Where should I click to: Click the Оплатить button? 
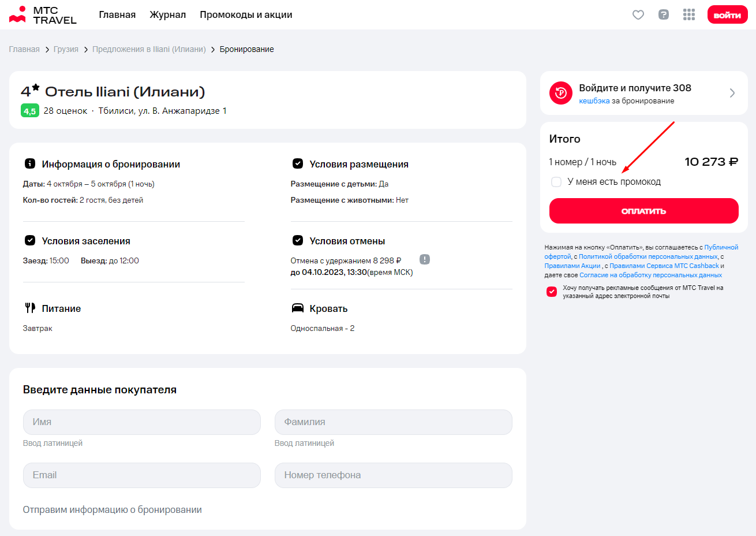[643, 211]
